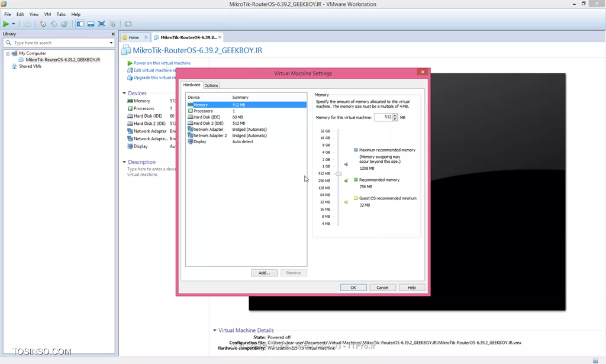
Task: Click the Add... hardware button
Action: [x=264, y=273]
